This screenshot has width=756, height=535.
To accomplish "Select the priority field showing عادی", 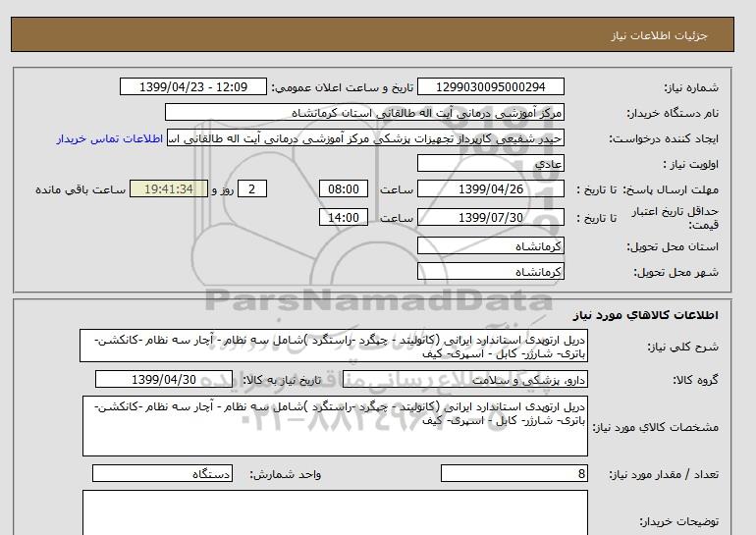I will point(490,163).
